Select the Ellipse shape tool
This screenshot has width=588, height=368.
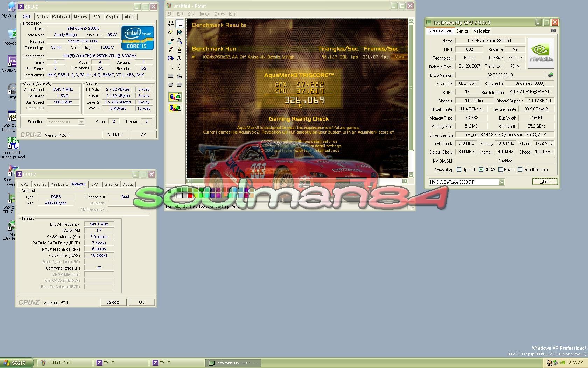tap(171, 84)
